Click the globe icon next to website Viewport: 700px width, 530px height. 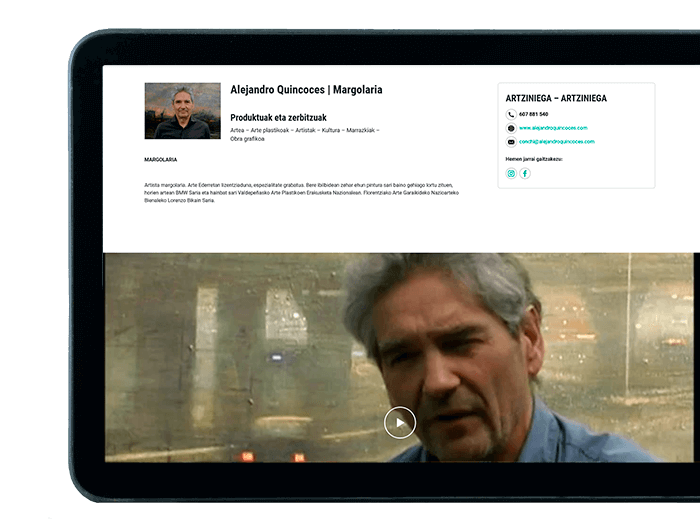[511, 128]
